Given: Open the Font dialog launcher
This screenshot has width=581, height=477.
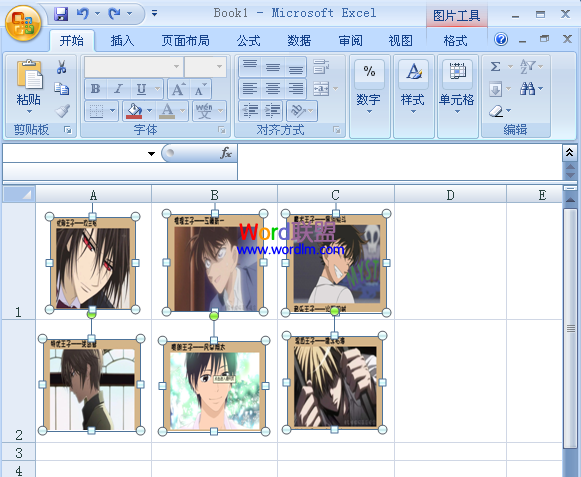Looking at the screenshot, I should tap(222, 130).
